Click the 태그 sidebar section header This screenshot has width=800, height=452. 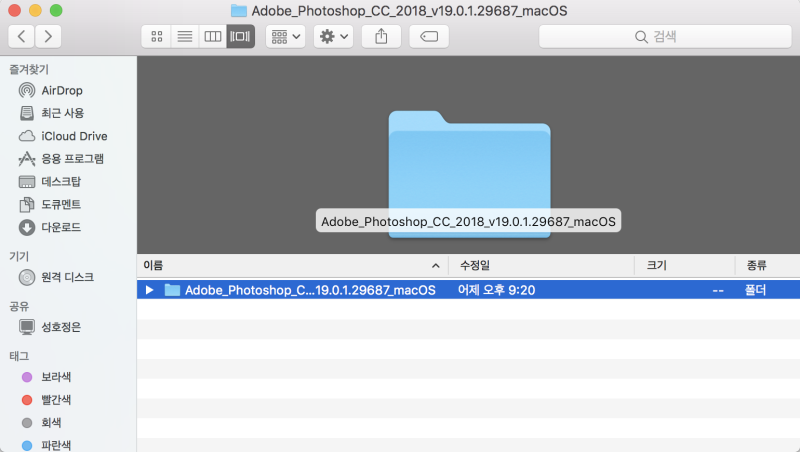click(x=19, y=356)
